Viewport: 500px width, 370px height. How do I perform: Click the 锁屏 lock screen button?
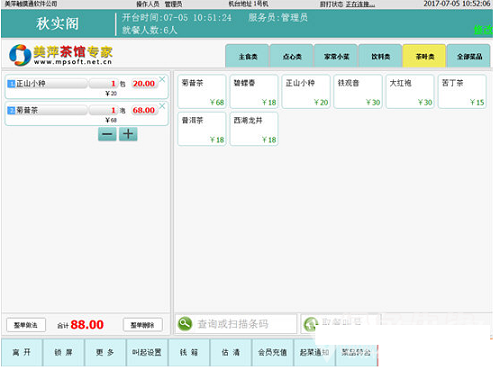[63, 352]
